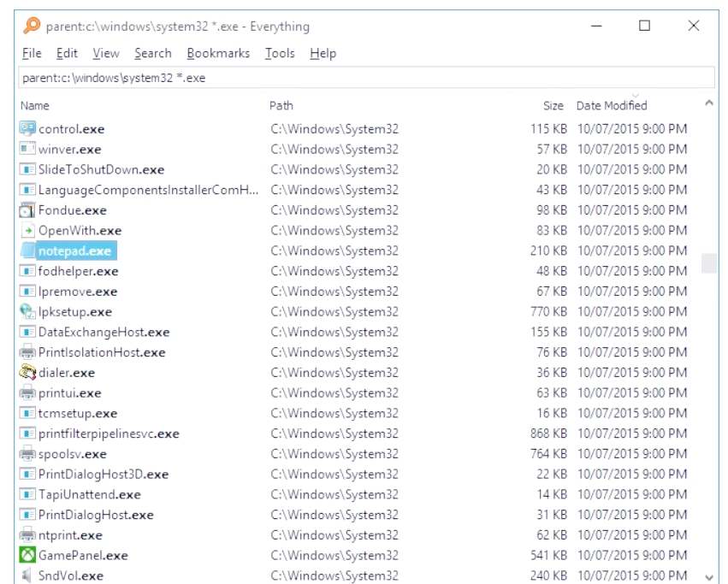728x584 pixels.
Task: Select the printui.exe file name
Action: pyautogui.click(x=69, y=393)
